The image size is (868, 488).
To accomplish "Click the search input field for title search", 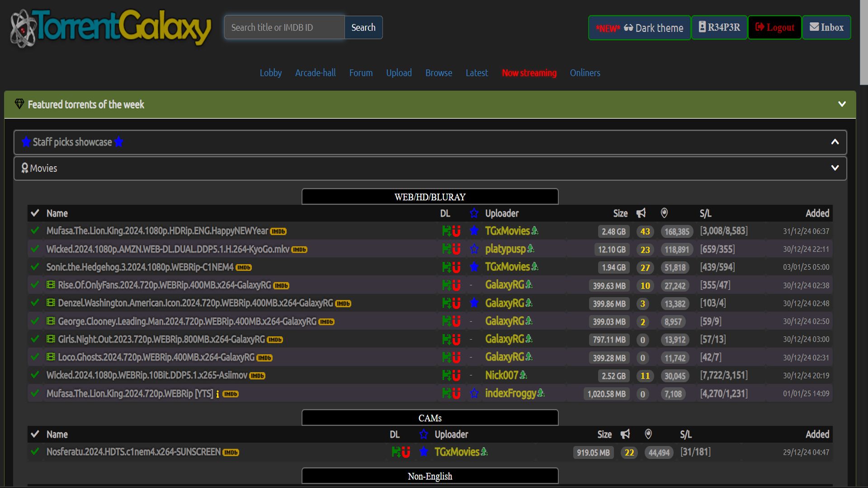I will tap(285, 27).
